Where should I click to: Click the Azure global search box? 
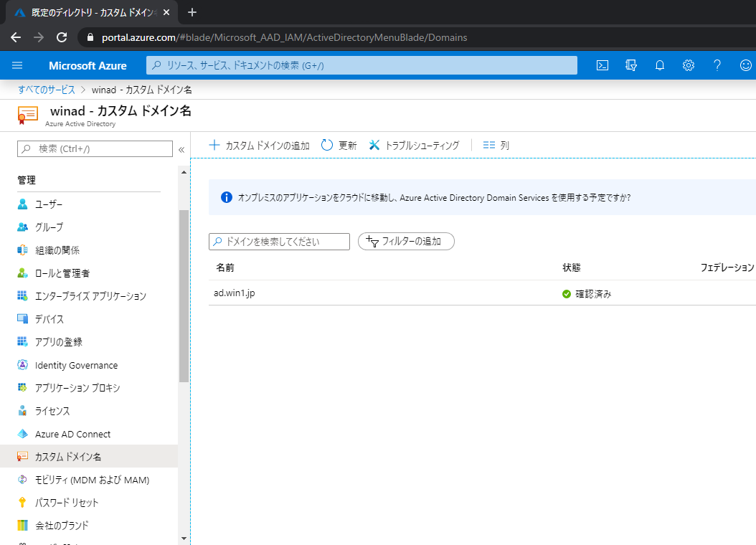click(362, 65)
